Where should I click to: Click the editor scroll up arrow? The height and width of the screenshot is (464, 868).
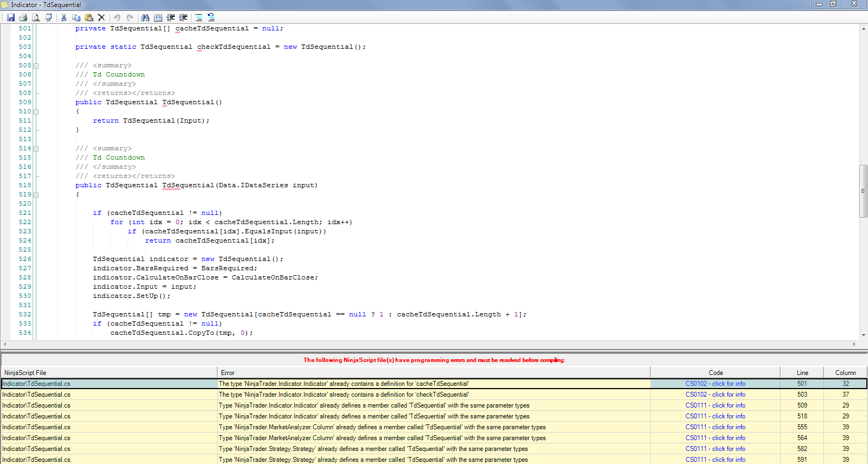(x=863, y=28)
